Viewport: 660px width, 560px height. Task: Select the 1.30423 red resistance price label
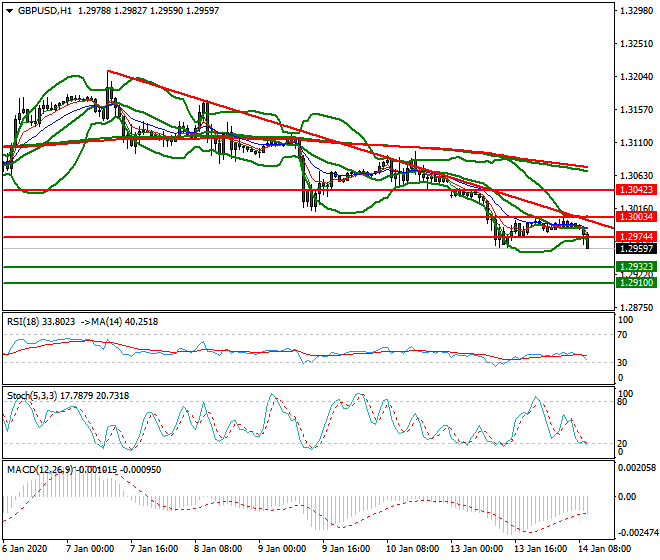tap(635, 189)
